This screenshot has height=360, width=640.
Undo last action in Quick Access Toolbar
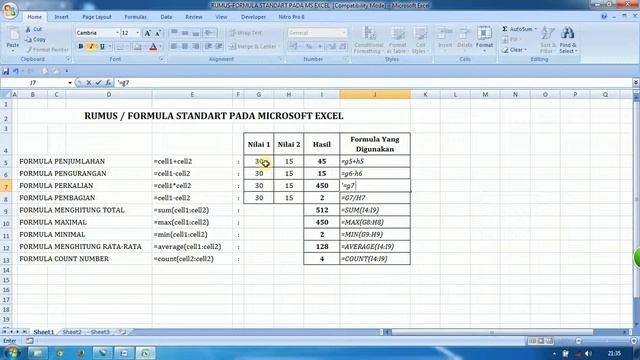tap(16, 71)
